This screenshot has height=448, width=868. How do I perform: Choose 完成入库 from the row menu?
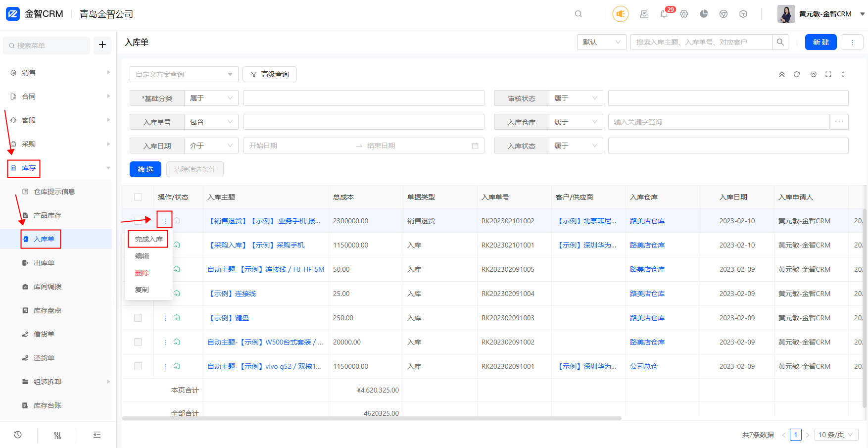pos(149,239)
